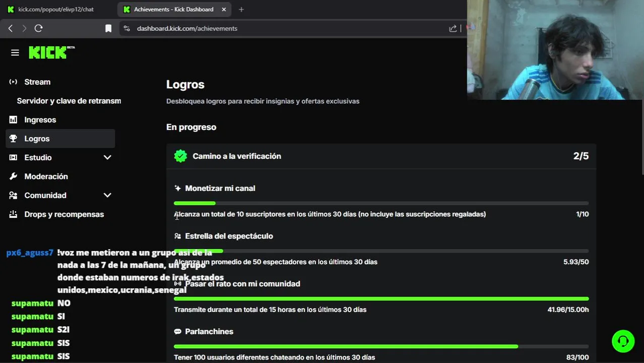Screen dimensions: 644x363
Task: Go back with browser back arrow
Action: click(x=10, y=28)
